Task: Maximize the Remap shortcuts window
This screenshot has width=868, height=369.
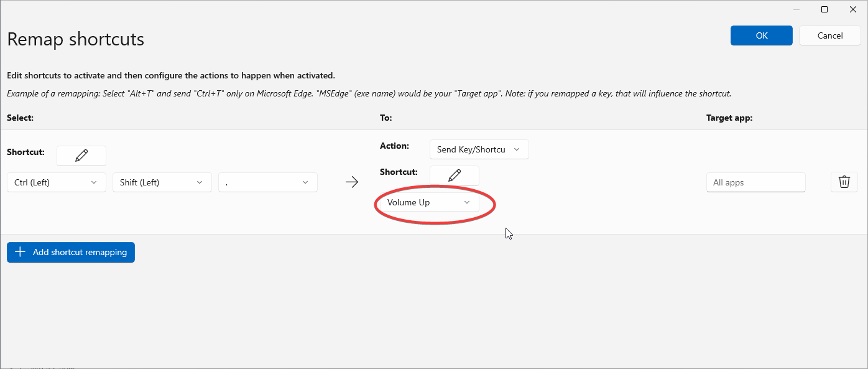Action: [x=824, y=9]
